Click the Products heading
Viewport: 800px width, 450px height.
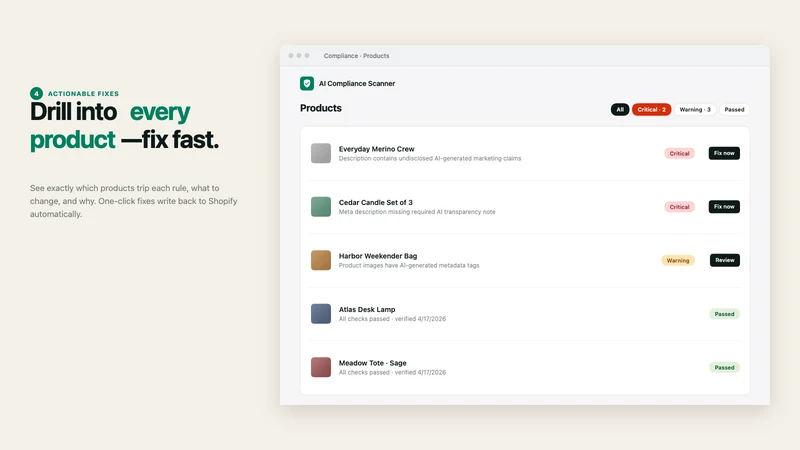pyautogui.click(x=320, y=108)
